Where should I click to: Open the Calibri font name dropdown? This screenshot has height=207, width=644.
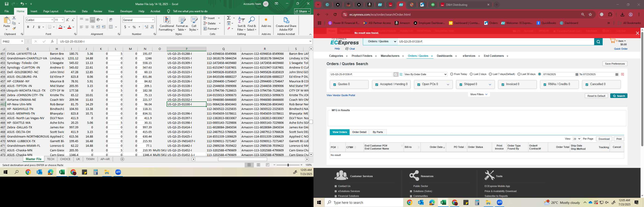pos(52,20)
